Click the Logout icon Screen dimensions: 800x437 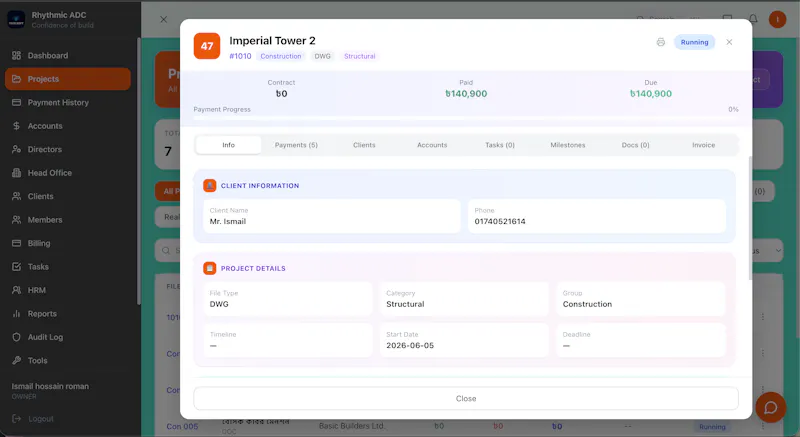pyautogui.click(x=16, y=419)
